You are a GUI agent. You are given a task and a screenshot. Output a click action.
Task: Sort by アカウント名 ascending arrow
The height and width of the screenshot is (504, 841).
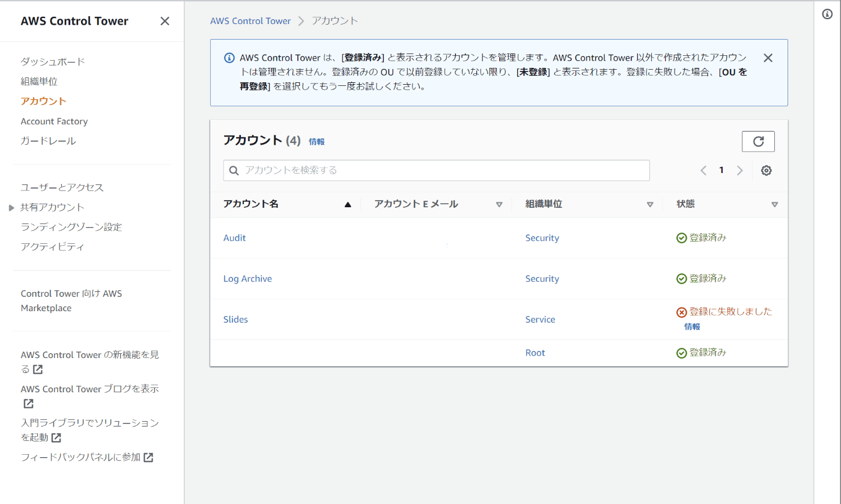[x=347, y=204]
